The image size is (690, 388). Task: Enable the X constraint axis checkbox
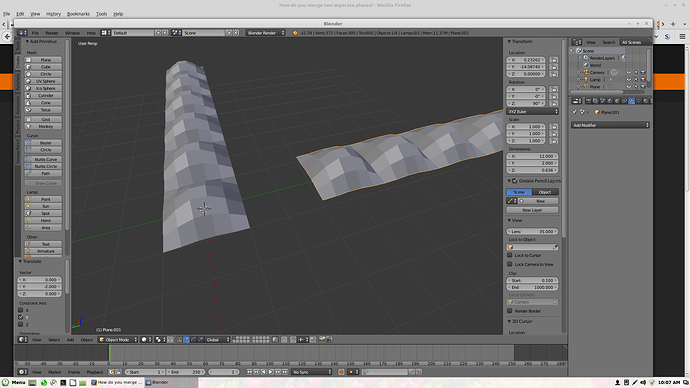20,310
